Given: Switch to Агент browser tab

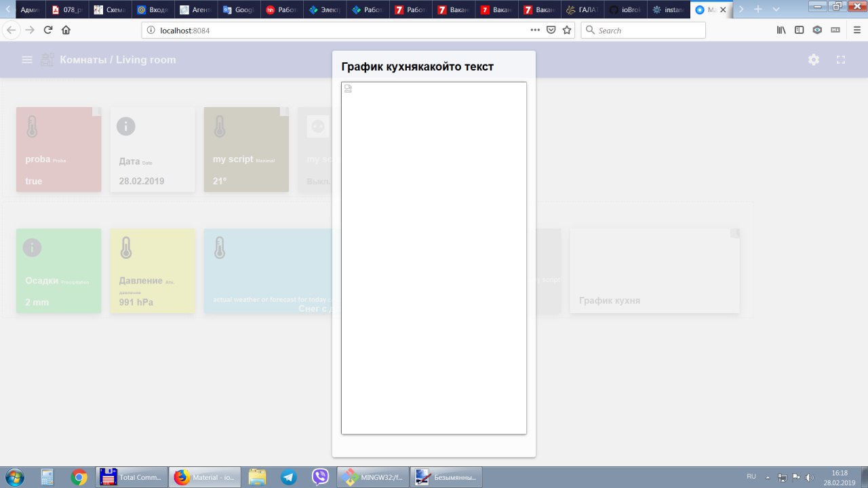Looking at the screenshot, I should pyautogui.click(x=195, y=9).
